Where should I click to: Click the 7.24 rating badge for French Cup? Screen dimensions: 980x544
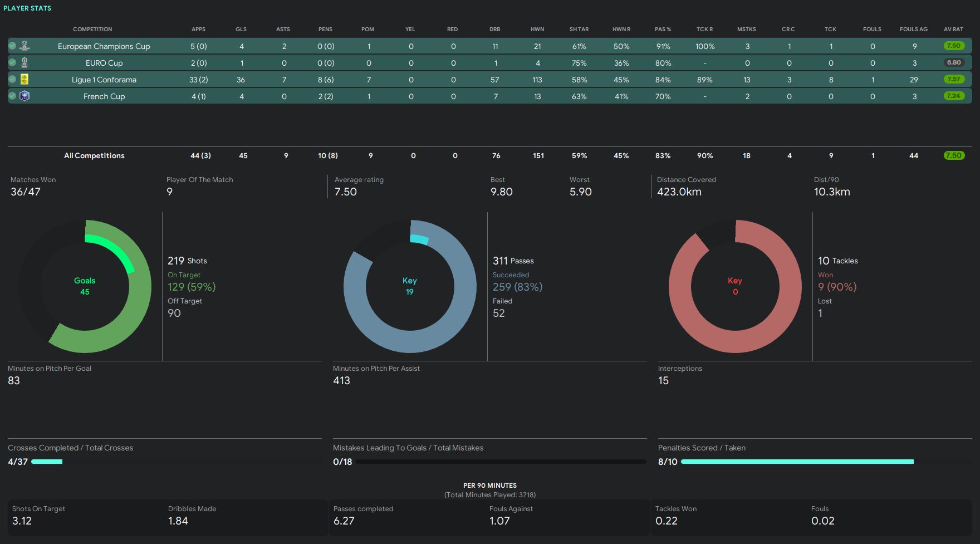(x=954, y=96)
